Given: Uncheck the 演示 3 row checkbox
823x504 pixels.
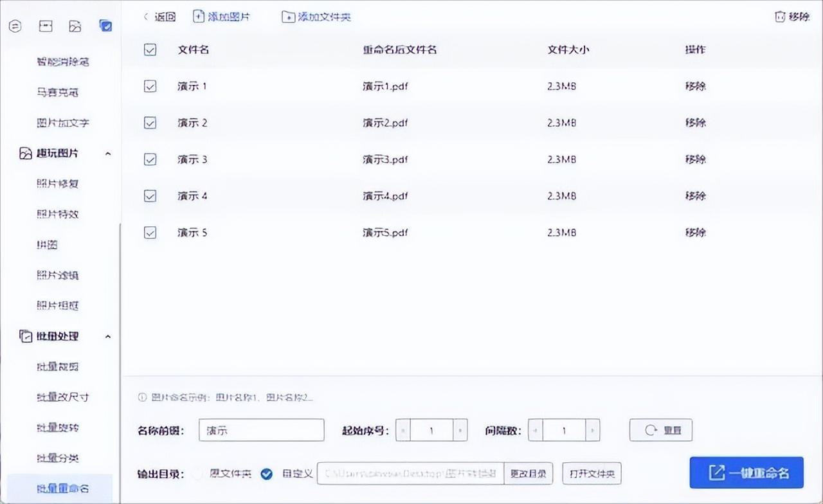Looking at the screenshot, I should [x=150, y=159].
